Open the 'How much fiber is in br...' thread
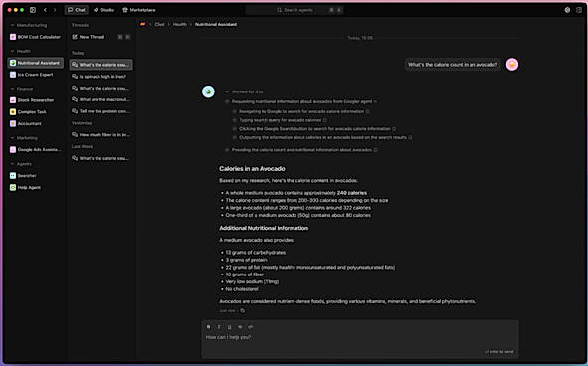The height and width of the screenshot is (366, 588). (x=100, y=134)
